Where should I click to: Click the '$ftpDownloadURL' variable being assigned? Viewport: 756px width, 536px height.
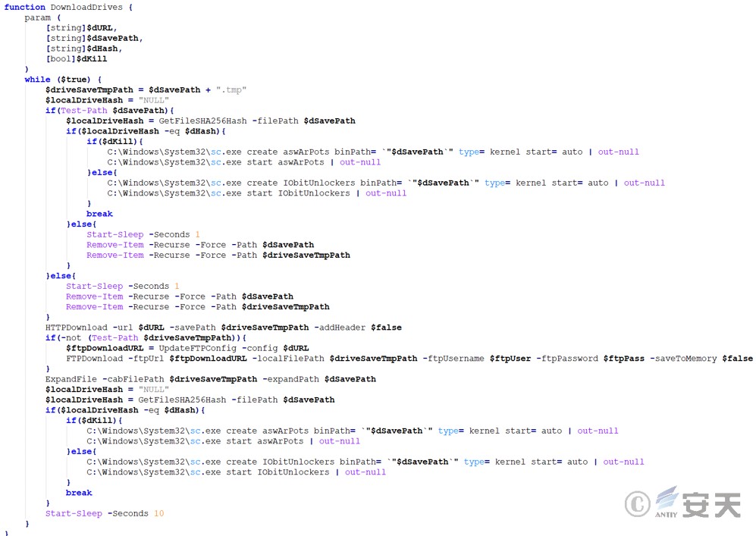pyautogui.click(x=105, y=348)
